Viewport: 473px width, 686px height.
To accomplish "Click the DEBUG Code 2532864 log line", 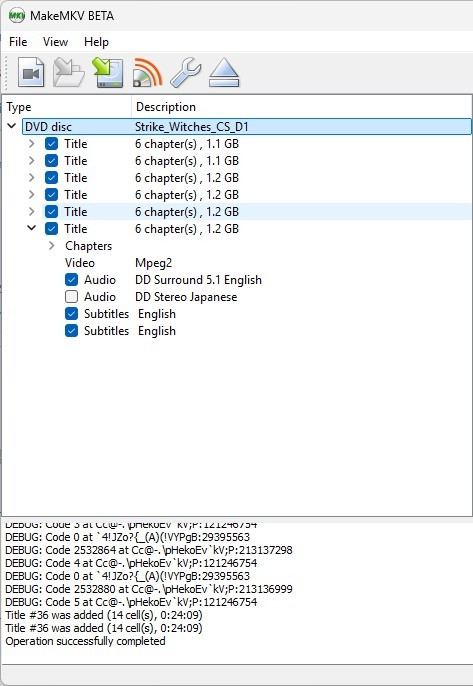I will pyautogui.click(x=149, y=550).
